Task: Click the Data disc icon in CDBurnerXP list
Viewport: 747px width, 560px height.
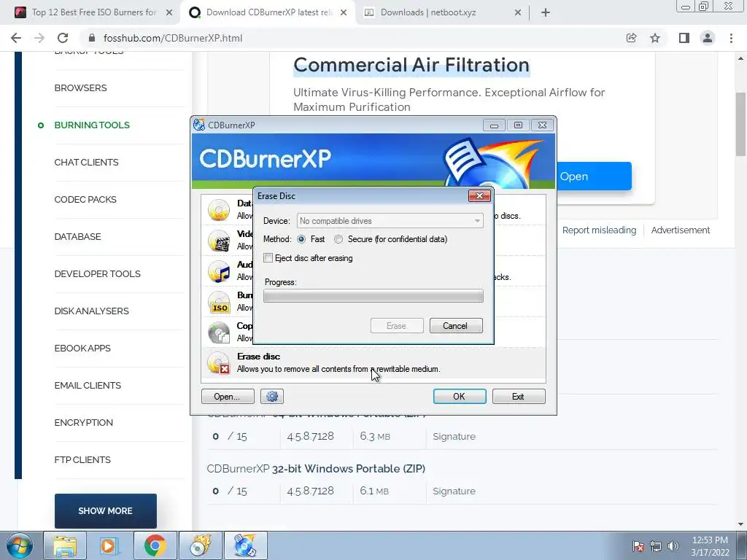Action: [219, 209]
